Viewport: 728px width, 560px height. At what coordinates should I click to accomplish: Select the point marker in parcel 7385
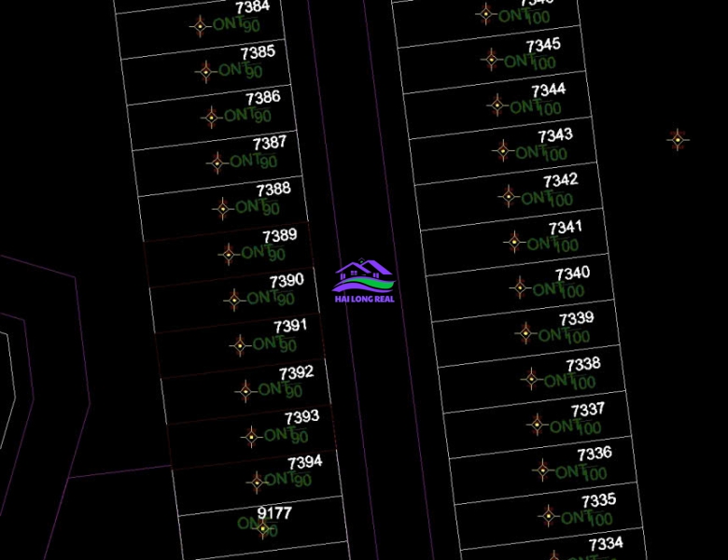tap(205, 71)
